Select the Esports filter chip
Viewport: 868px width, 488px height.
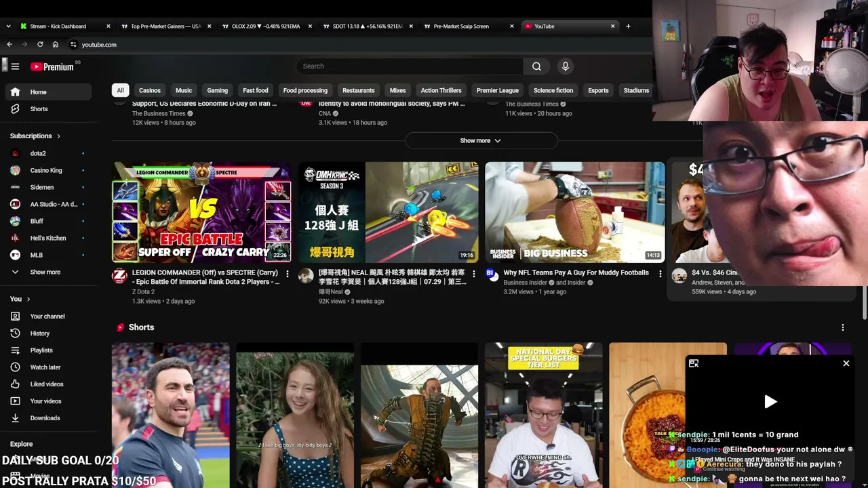[x=598, y=90]
